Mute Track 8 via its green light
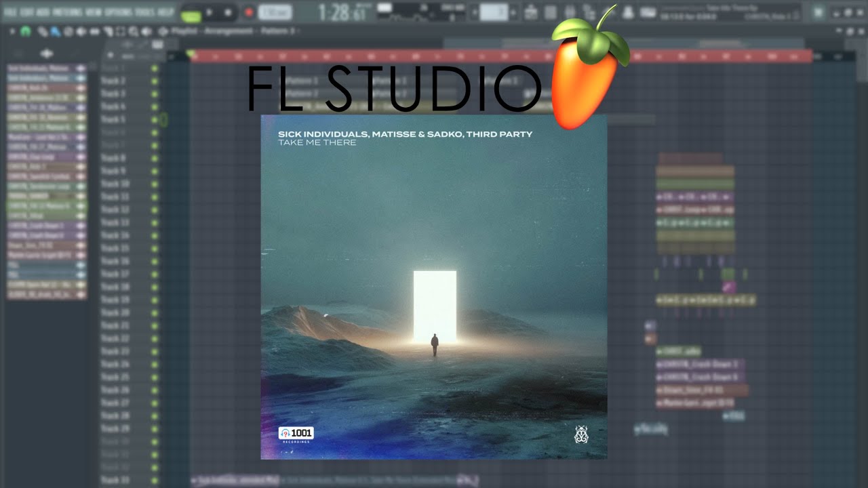Screen dimensions: 868x488 tap(155, 158)
